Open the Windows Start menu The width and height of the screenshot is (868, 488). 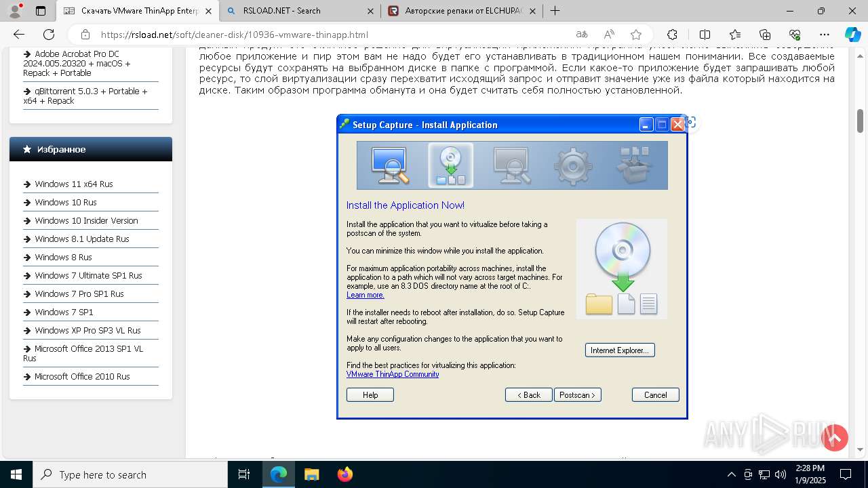[x=16, y=474]
